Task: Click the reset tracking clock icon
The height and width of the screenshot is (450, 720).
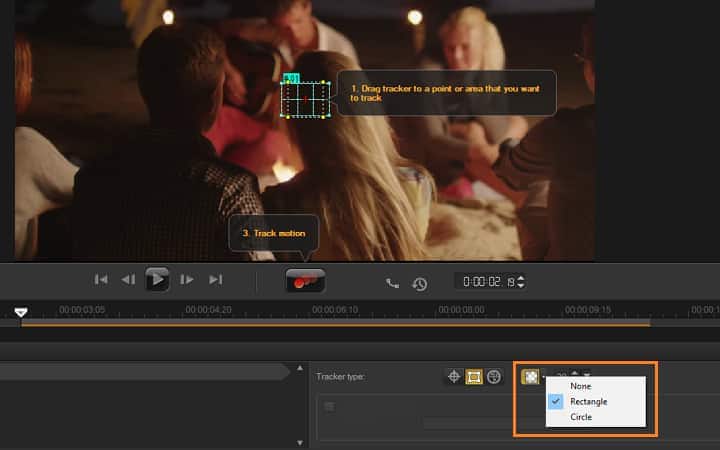Action: pyautogui.click(x=420, y=284)
